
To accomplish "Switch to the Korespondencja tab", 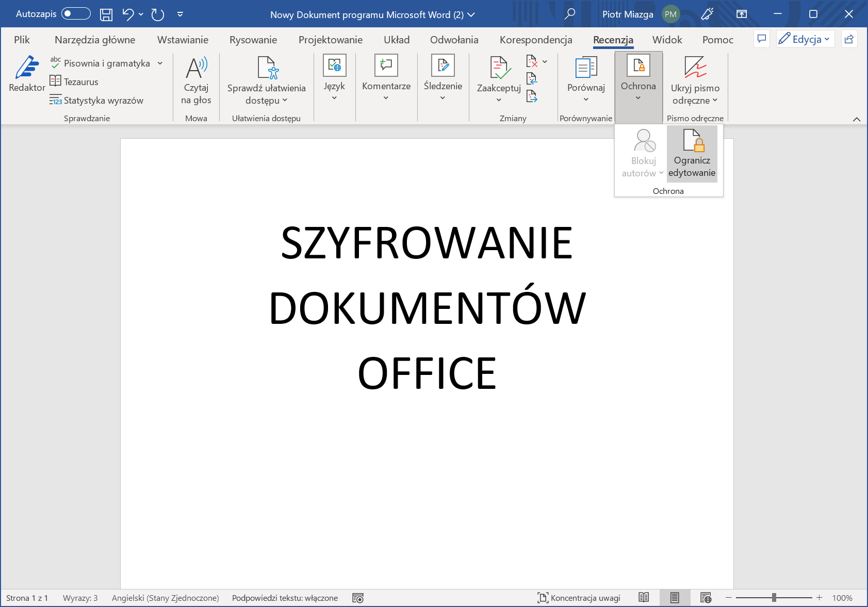I will [536, 40].
